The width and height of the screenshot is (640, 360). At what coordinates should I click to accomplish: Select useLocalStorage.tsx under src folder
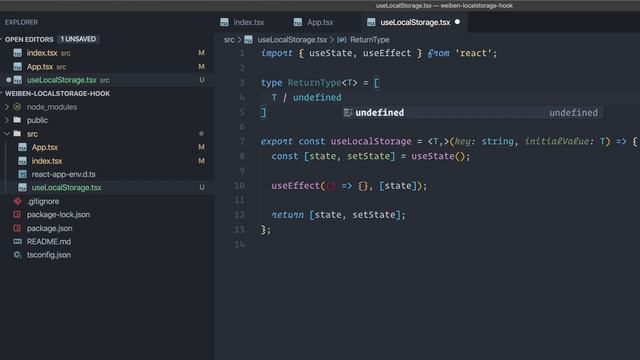[66, 188]
